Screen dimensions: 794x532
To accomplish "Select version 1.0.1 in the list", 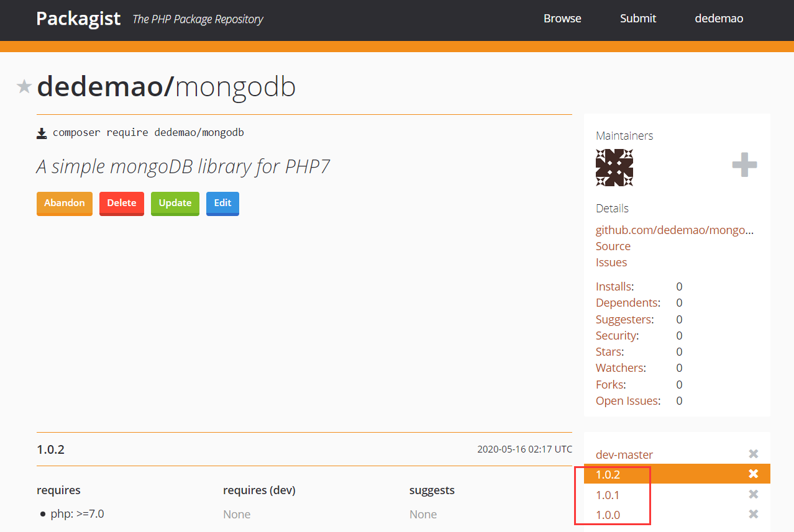I will pos(608,495).
